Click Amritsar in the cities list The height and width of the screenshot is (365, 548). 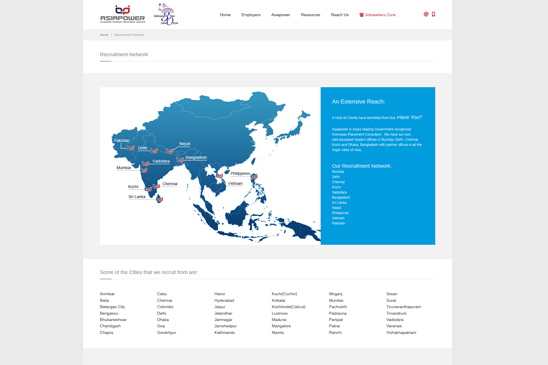(107, 294)
